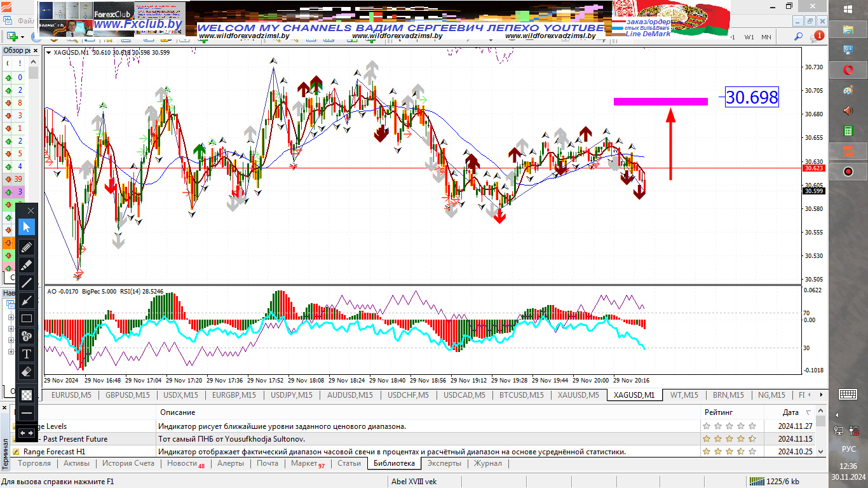Viewport: 868px width, 488px height.
Task: Open the Маркет terminal tab
Action: 308,464
